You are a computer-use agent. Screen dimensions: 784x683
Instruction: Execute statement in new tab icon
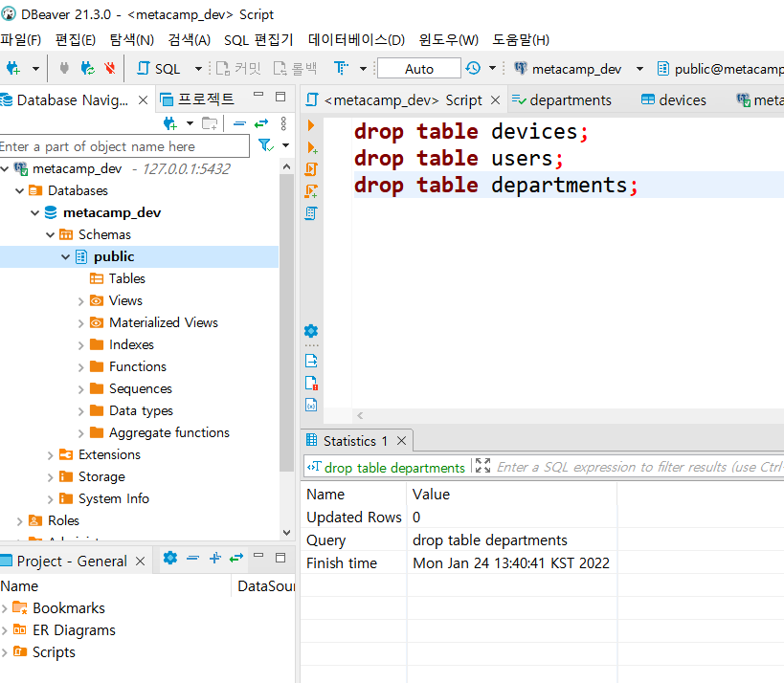click(311, 147)
